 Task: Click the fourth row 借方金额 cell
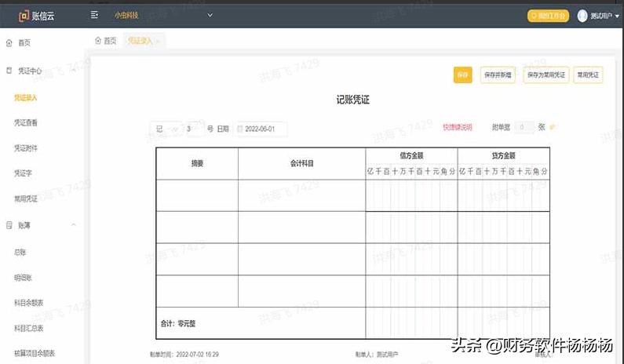(x=411, y=291)
